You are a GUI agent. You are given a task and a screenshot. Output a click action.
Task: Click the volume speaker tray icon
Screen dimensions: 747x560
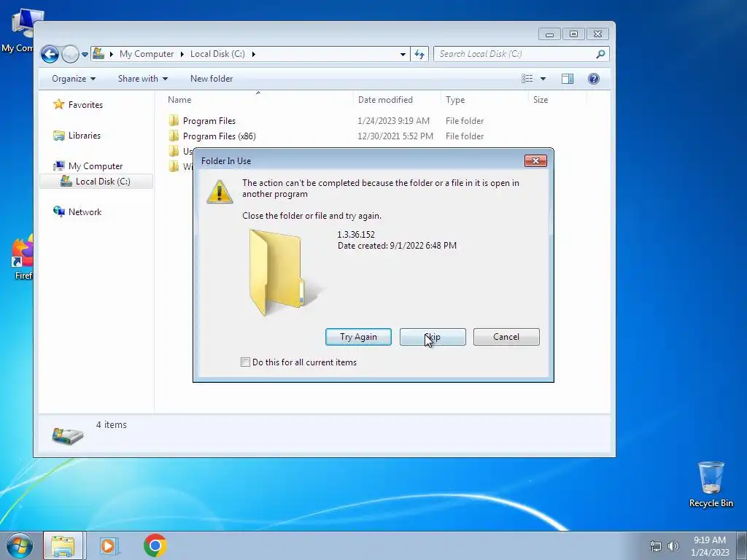click(673, 546)
